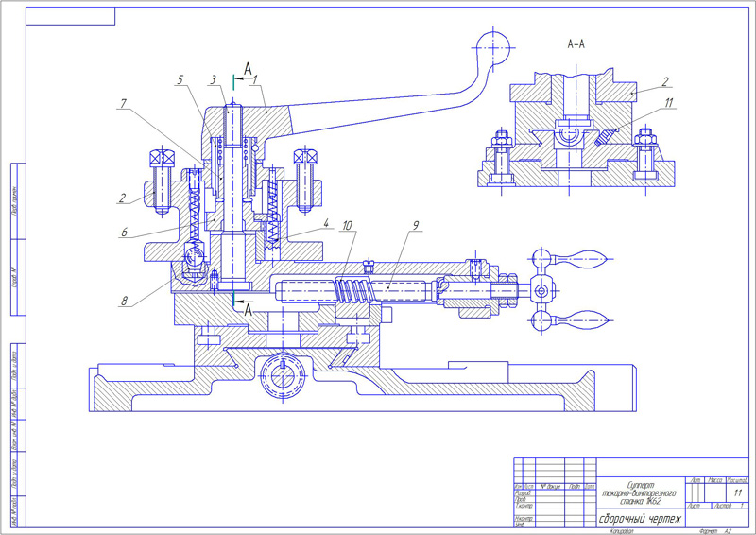The image size is (756, 535).
Task: Click callout number 2 left of main view
Action: [x=123, y=198]
